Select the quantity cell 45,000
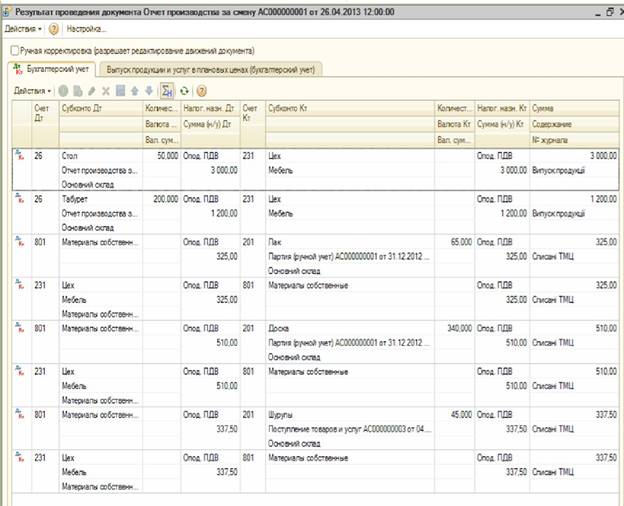 pyautogui.click(x=454, y=415)
